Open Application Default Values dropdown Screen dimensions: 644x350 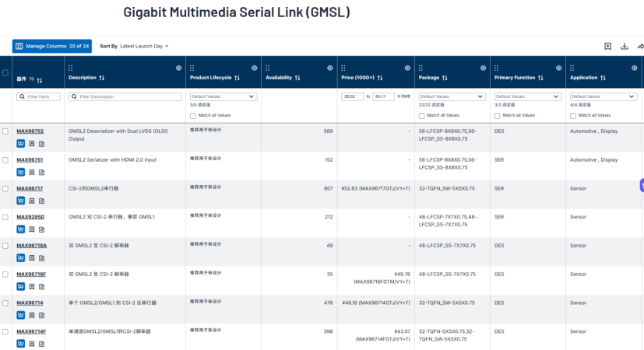(x=604, y=96)
